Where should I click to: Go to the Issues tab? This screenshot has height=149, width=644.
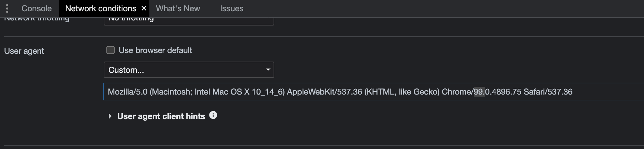(232, 9)
